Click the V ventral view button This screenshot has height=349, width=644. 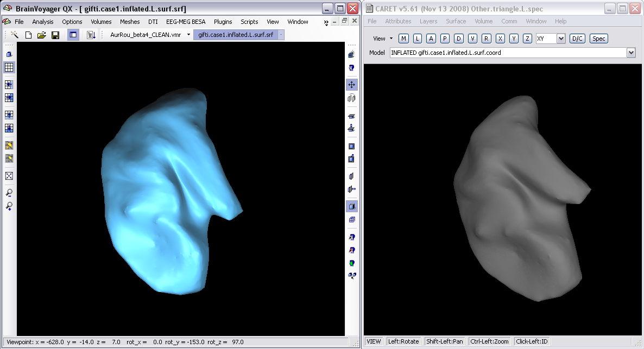coord(473,39)
